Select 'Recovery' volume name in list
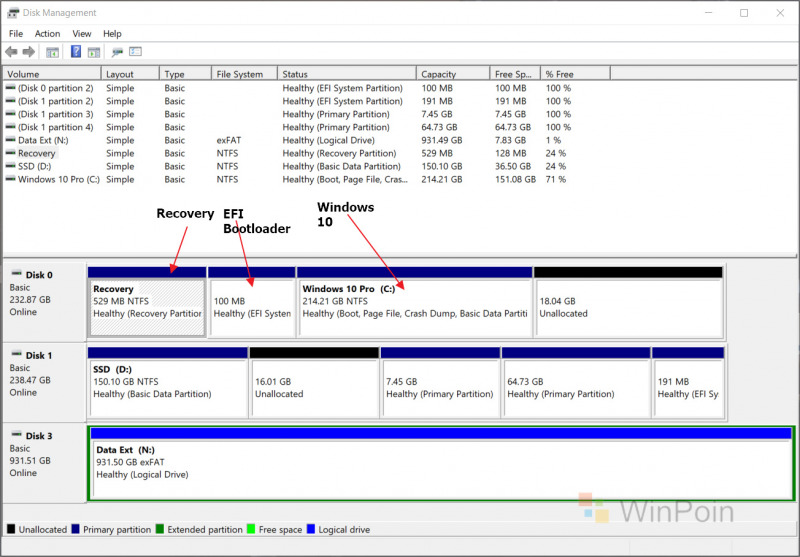Image resolution: width=800 pixels, height=557 pixels. [36, 153]
